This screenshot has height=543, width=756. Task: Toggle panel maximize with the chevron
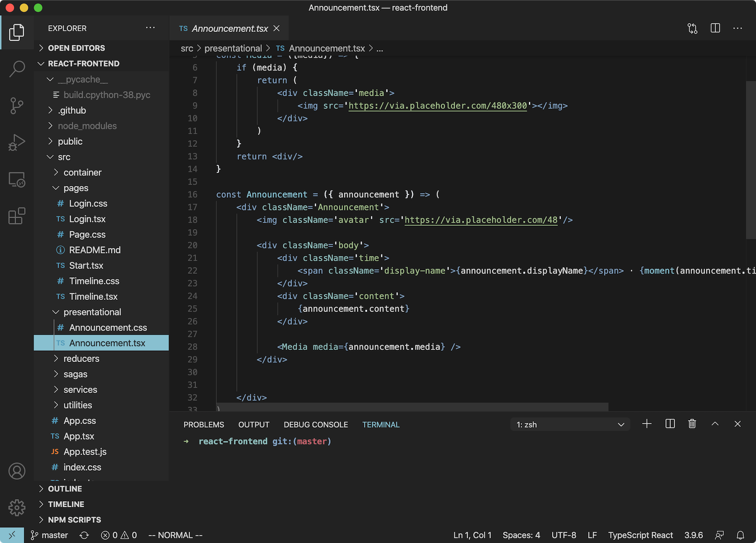click(715, 424)
